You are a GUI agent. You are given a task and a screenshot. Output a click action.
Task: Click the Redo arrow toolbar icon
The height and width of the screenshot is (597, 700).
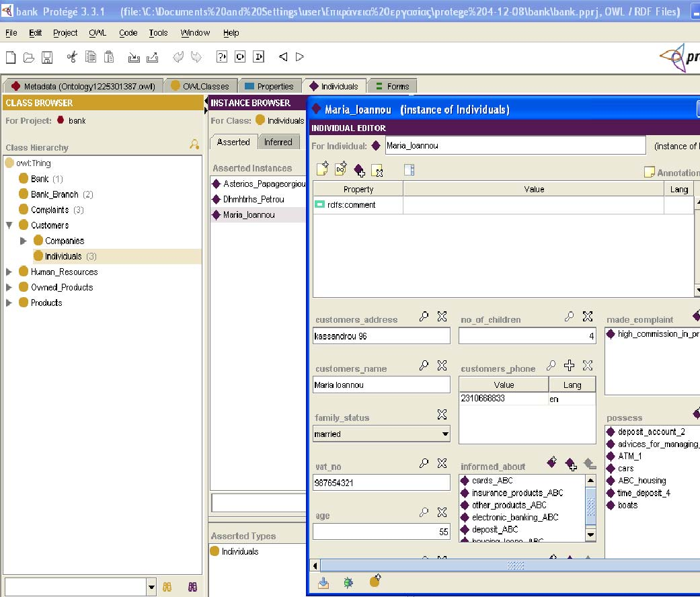pyautogui.click(x=196, y=56)
